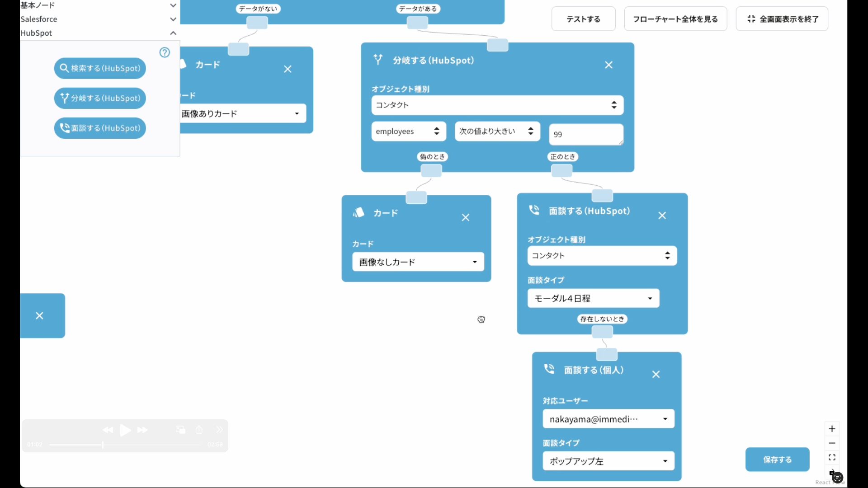Click the help question mark icon
Image resolution: width=868 pixels, height=488 pixels.
point(165,52)
